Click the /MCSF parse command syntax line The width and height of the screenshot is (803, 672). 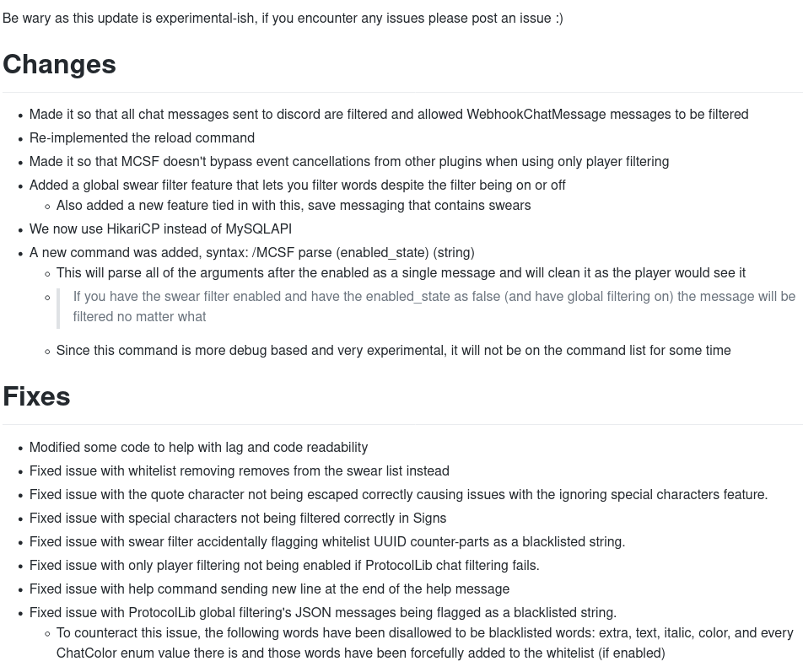click(251, 253)
